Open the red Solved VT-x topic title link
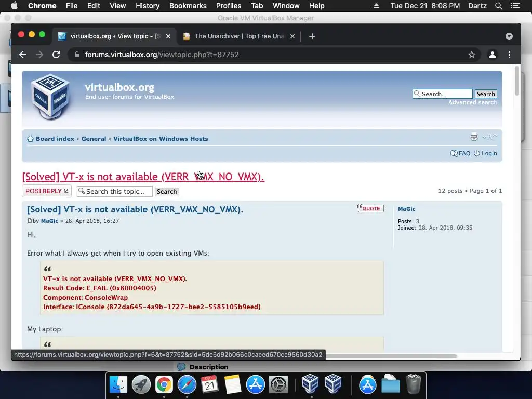The image size is (532, 399). [x=143, y=177]
